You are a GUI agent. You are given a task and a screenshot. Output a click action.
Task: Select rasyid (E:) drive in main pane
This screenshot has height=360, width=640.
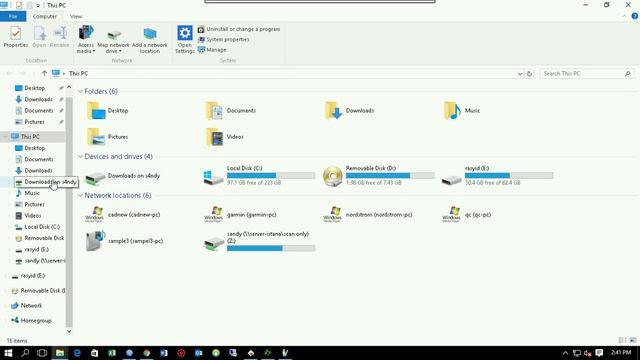[x=497, y=176]
